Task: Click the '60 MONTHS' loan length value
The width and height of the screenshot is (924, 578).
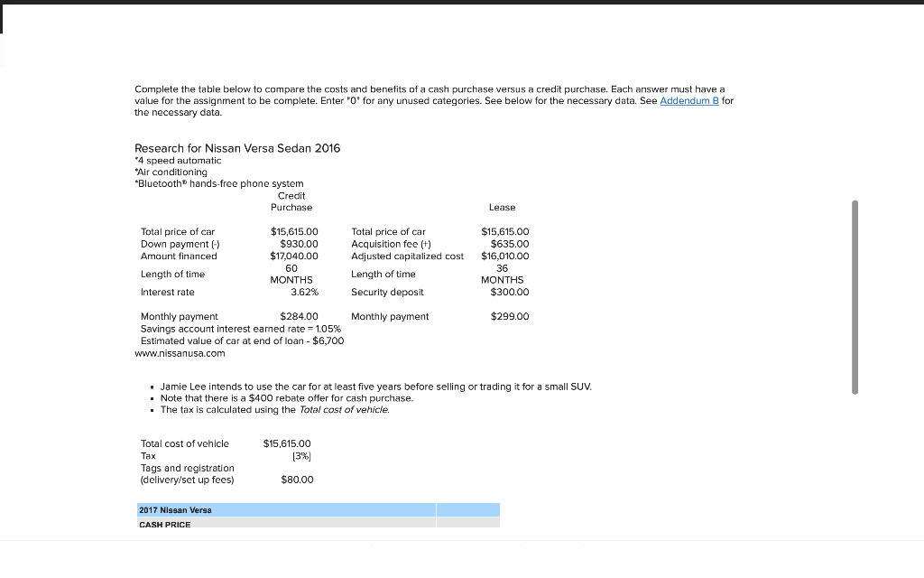Action: [291, 275]
